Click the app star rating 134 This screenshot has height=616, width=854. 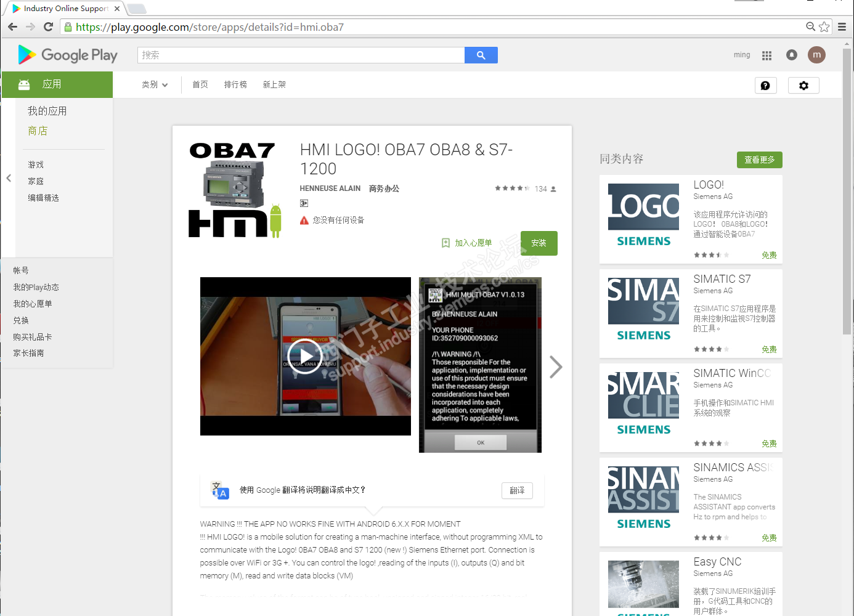526,188
